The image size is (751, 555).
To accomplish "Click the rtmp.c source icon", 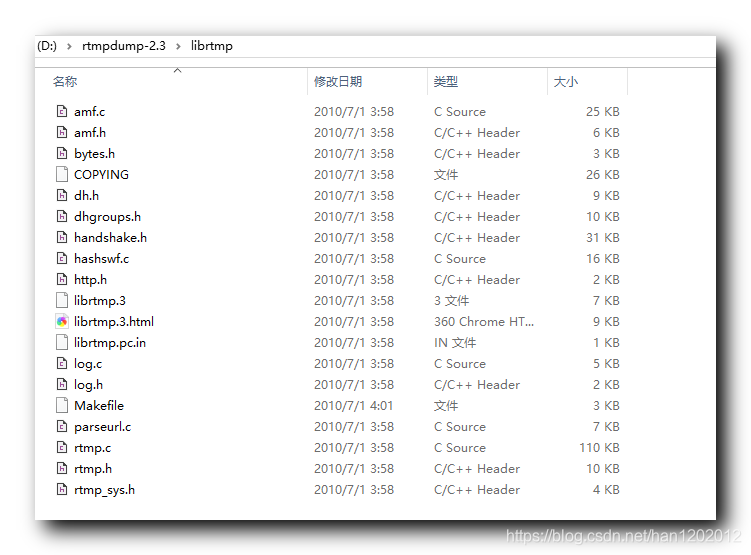I will (62, 448).
